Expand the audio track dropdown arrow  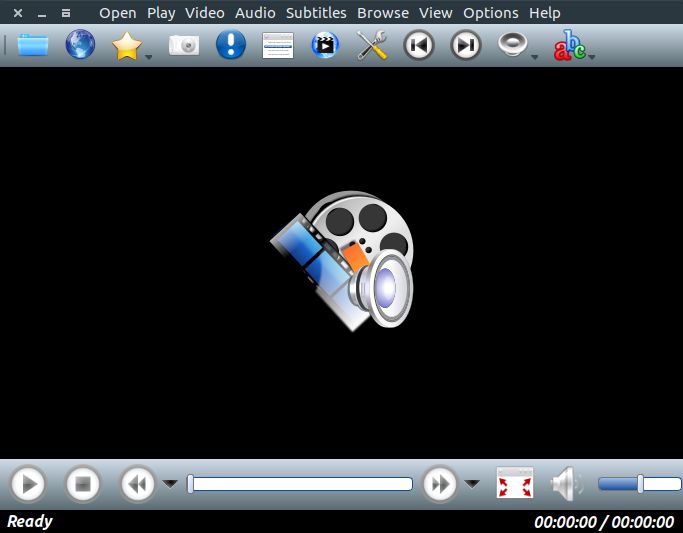point(534,57)
